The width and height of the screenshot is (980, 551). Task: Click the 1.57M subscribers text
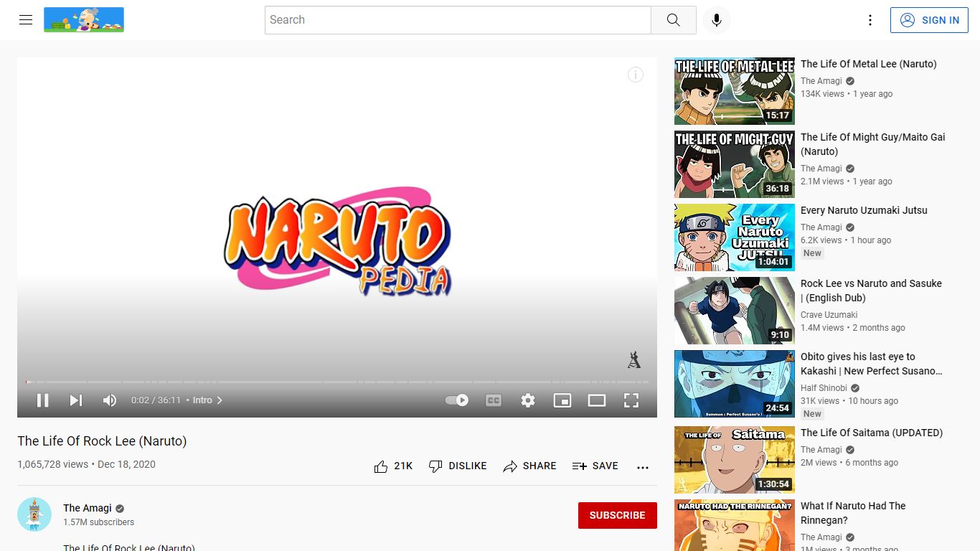click(98, 522)
